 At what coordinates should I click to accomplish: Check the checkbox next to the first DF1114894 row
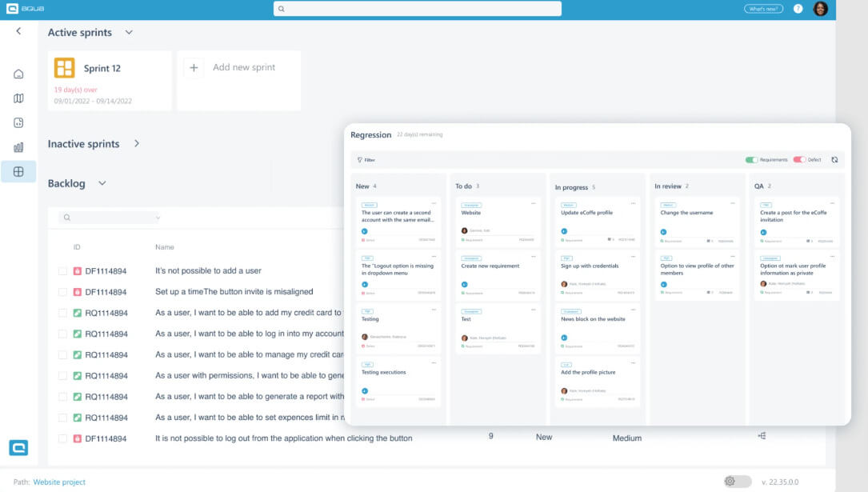[x=62, y=270]
